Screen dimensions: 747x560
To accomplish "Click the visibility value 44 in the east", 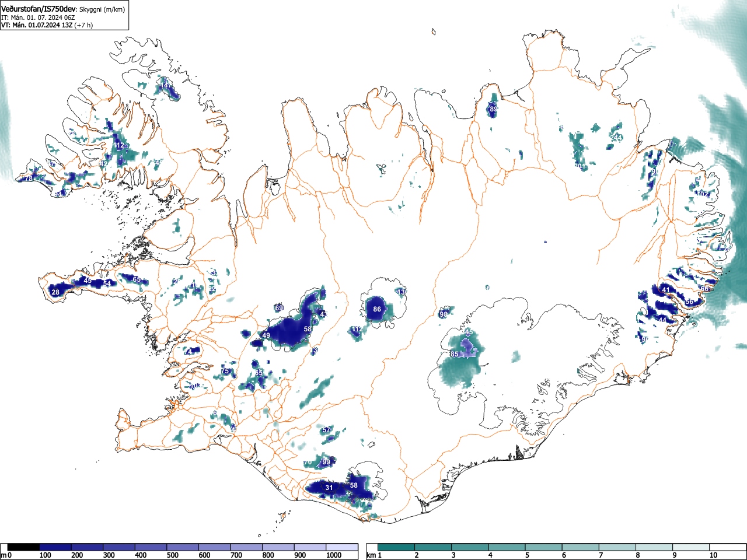I will [662, 320].
